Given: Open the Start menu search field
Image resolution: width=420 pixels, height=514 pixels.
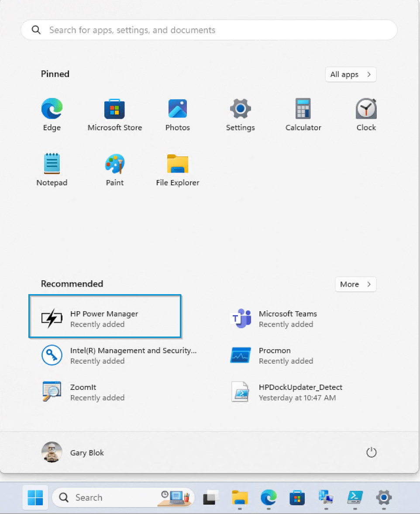Looking at the screenshot, I should [209, 30].
